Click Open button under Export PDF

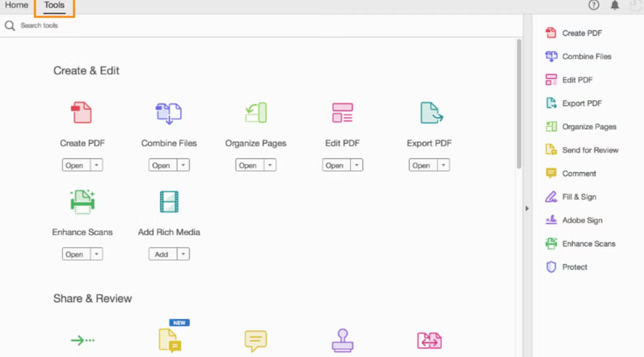(x=423, y=165)
